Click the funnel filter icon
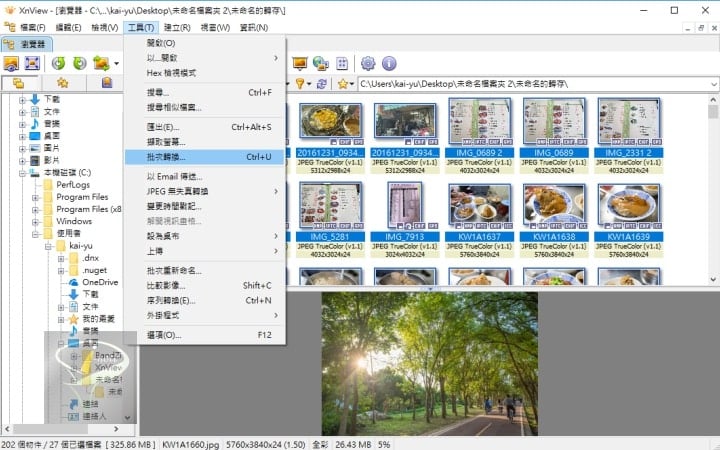Viewport: 720px width, 450px height. 300,84
